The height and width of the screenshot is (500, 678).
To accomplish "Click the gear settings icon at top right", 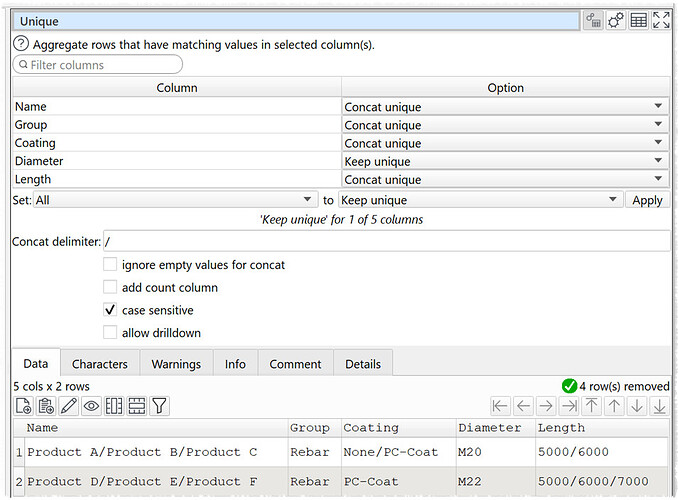I will [616, 20].
